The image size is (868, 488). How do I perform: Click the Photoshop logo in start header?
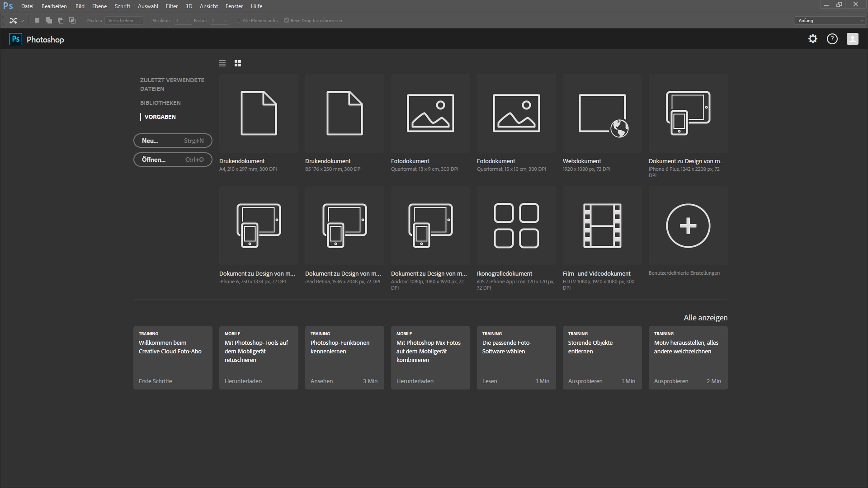[x=16, y=39]
